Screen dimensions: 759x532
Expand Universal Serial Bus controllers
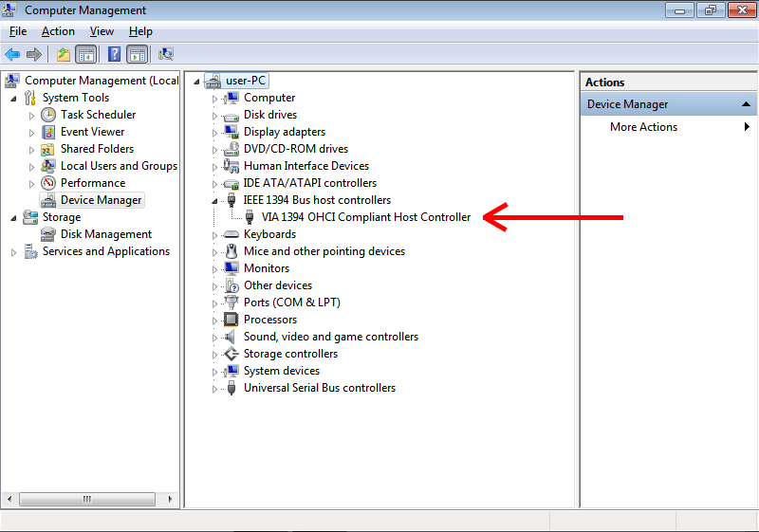click(x=214, y=389)
